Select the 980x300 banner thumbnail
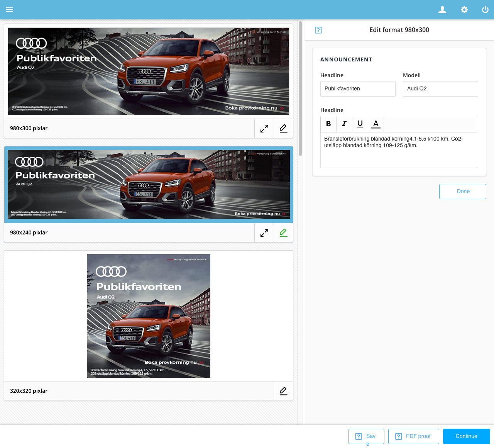The height and width of the screenshot is (448, 494). tap(149, 71)
